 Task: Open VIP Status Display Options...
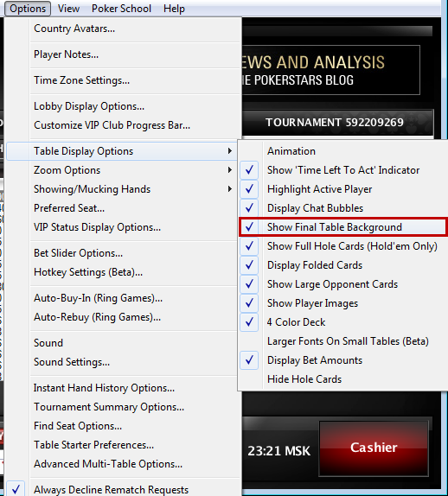tap(122, 227)
